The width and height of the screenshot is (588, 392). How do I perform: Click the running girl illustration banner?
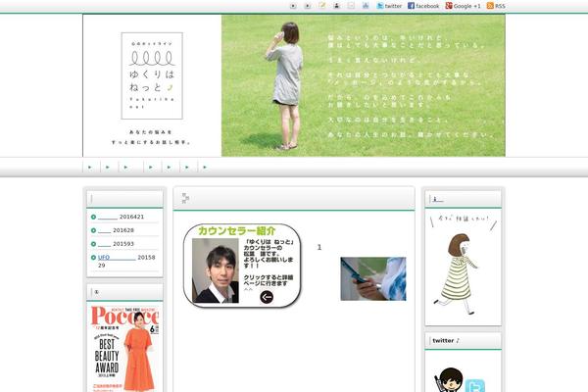coord(463,267)
